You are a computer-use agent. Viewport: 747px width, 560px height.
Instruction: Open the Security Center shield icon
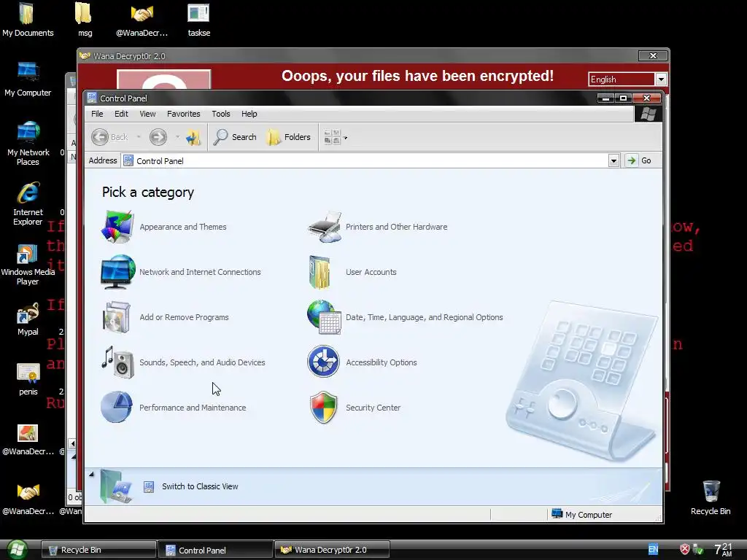[x=323, y=408]
